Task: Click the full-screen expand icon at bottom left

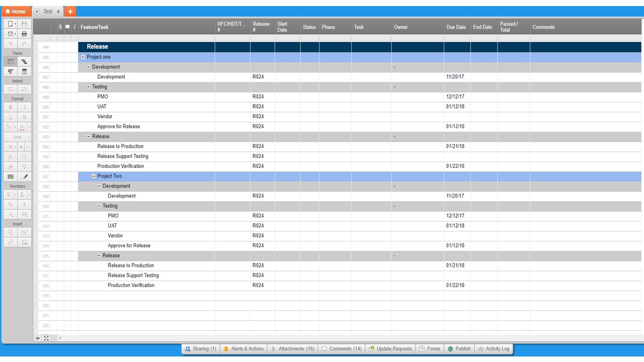Action: tap(46, 338)
